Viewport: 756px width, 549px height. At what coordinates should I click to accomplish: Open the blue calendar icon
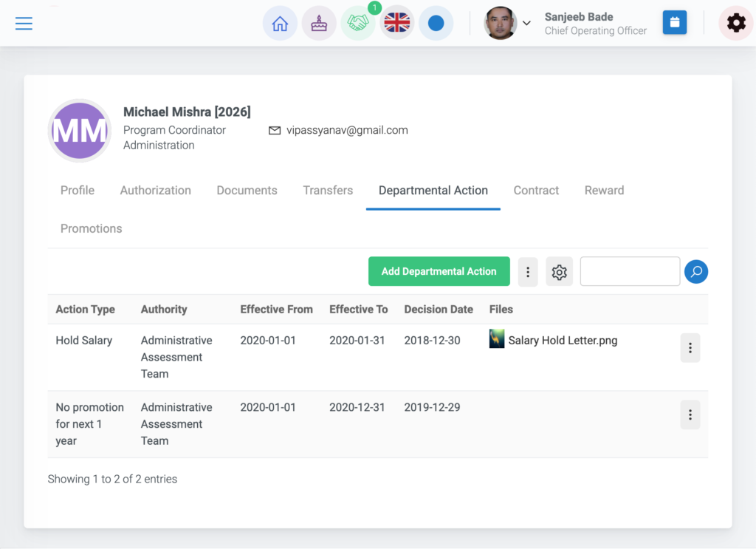[x=675, y=22]
